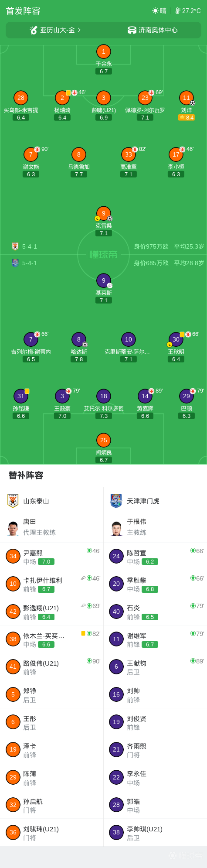Select substitute 尹嘉熙 number 34
Image resolution: width=207 pixels, height=868 pixels.
tap(51, 556)
